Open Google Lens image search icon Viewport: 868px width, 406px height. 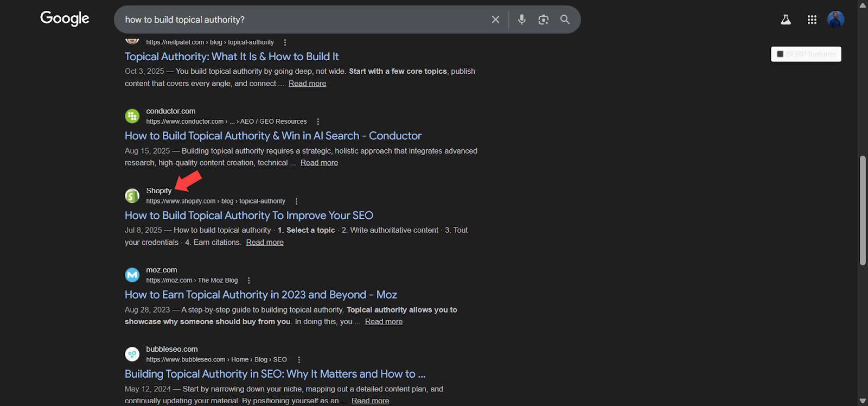[543, 20]
